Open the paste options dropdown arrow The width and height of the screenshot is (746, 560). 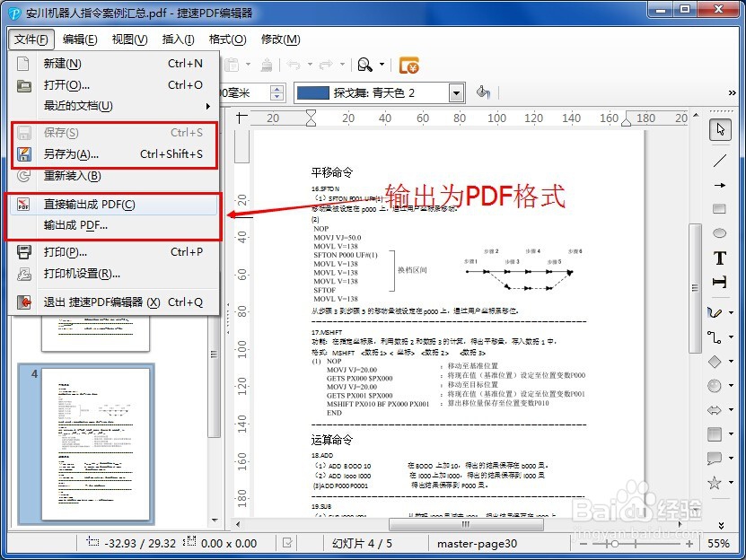248,65
